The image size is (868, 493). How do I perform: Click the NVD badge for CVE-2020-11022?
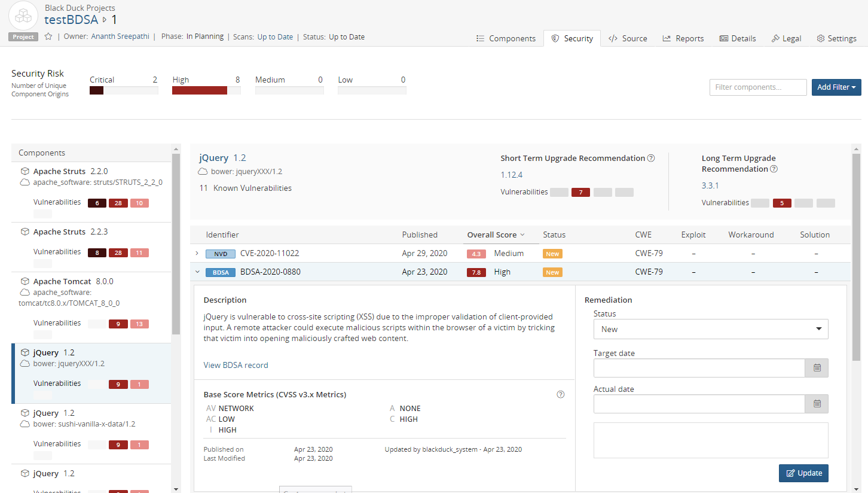click(x=221, y=254)
